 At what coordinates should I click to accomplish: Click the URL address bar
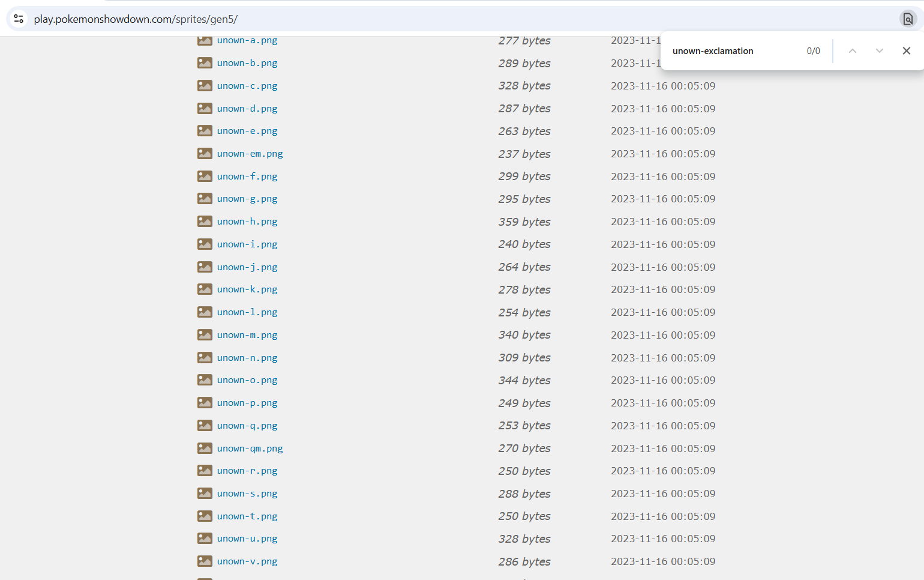coord(420,19)
